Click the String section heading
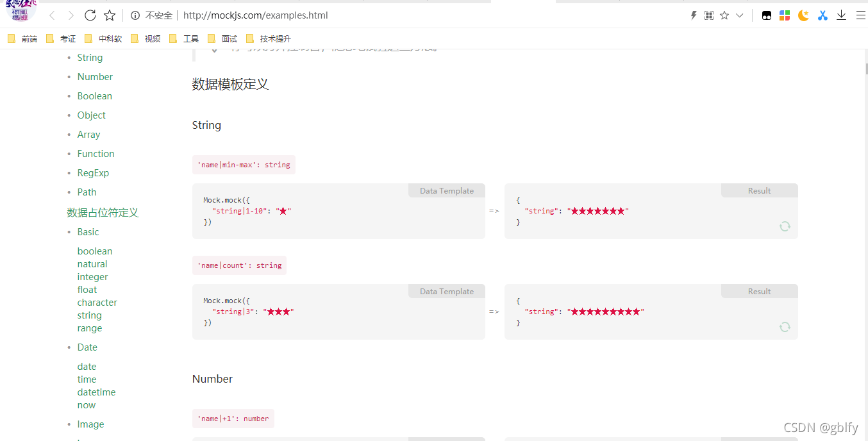The height and width of the screenshot is (441, 868). click(206, 125)
